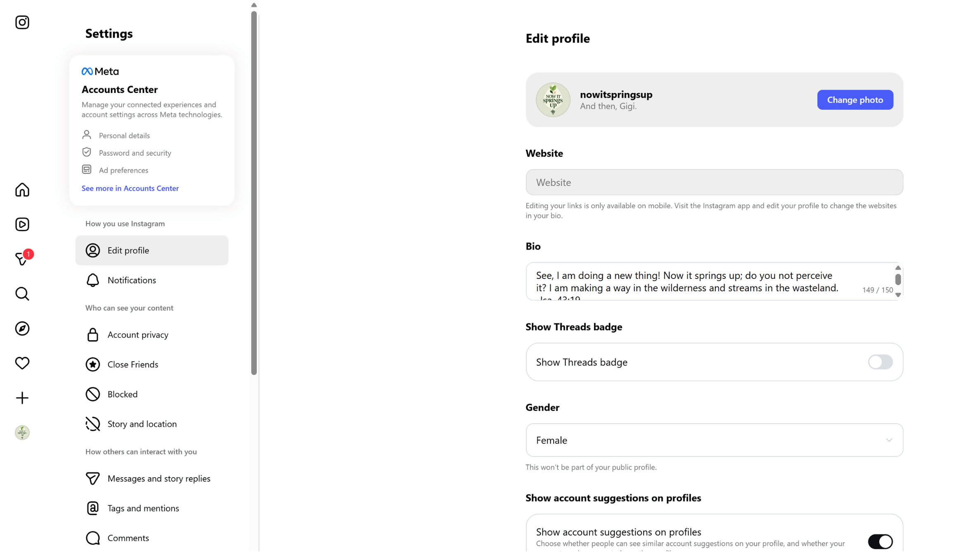Enable the Show Threads badge toggle
980x552 pixels.
(x=880, y=362)
